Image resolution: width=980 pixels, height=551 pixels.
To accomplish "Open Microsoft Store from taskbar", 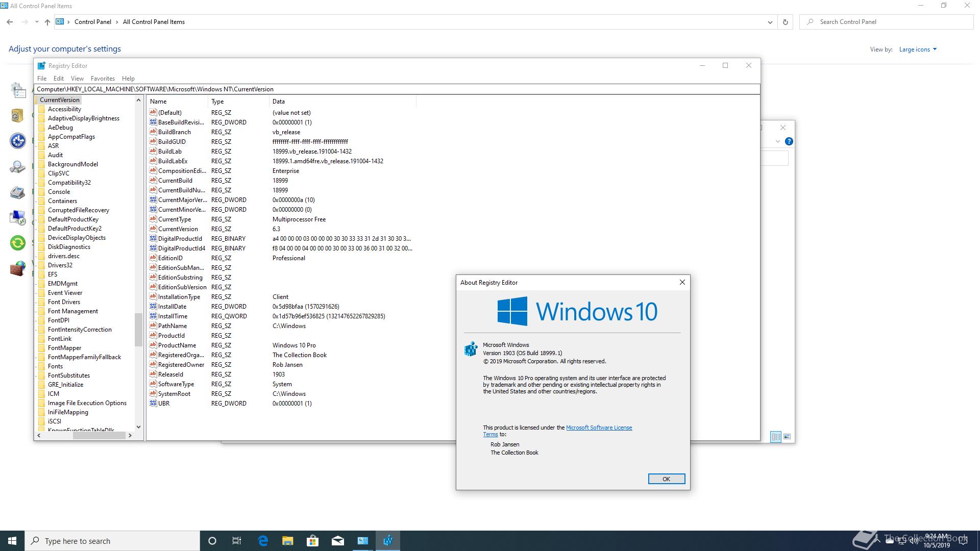I will click(312, 541).
